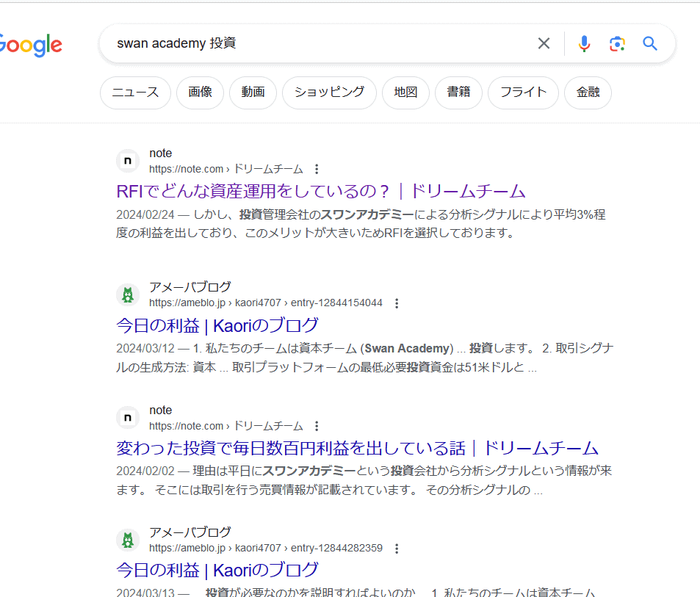This screenshot has width=700, height=597.
Task: Open three-dot menu for entry-12844154044 result
Action: tap(397, 303)
